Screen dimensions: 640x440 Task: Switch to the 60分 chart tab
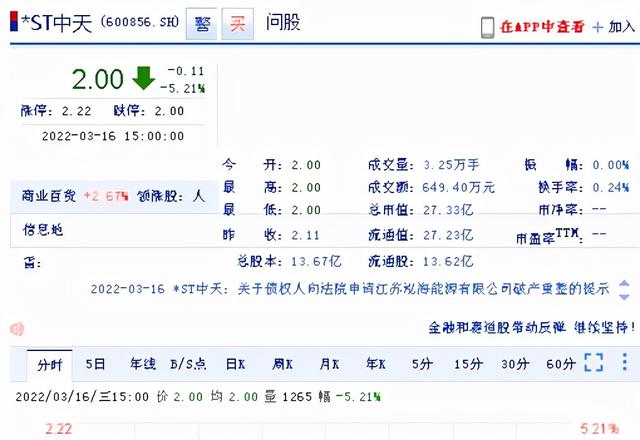point(561,364)
